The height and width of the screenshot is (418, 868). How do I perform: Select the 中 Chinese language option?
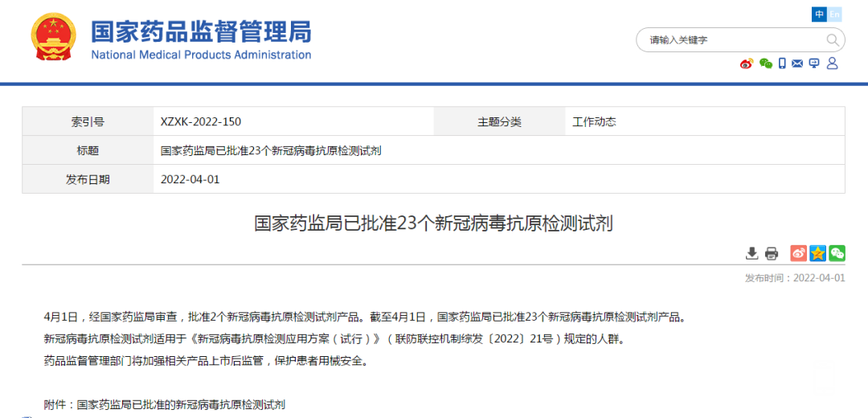pos(819,14)
